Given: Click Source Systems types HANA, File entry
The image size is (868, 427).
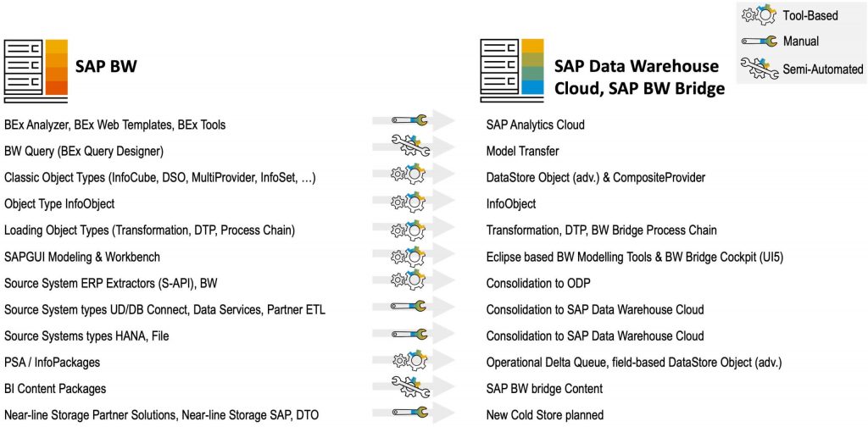Looking at the screenshot, I should click(x=76, y=335).
